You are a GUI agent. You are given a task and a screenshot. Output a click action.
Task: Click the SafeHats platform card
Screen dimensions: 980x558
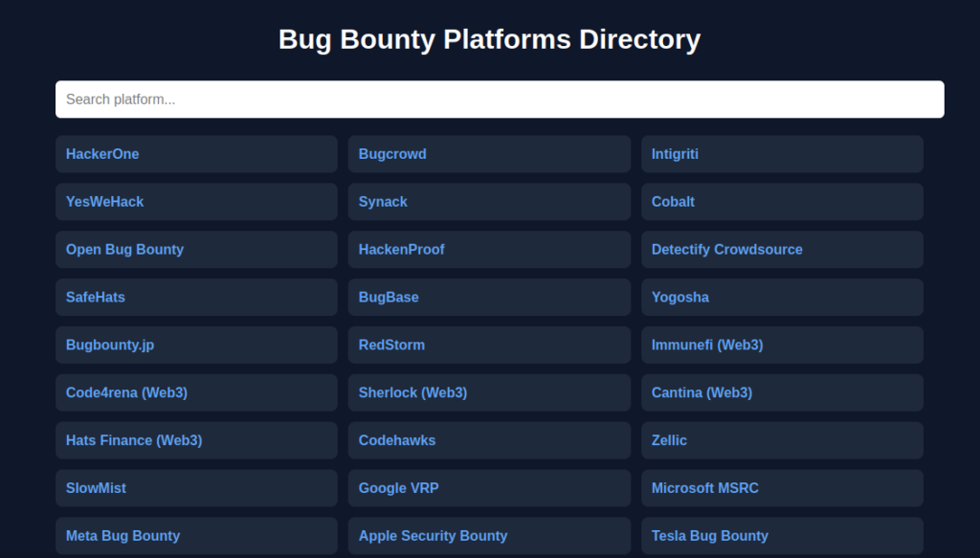click(96, 298)
